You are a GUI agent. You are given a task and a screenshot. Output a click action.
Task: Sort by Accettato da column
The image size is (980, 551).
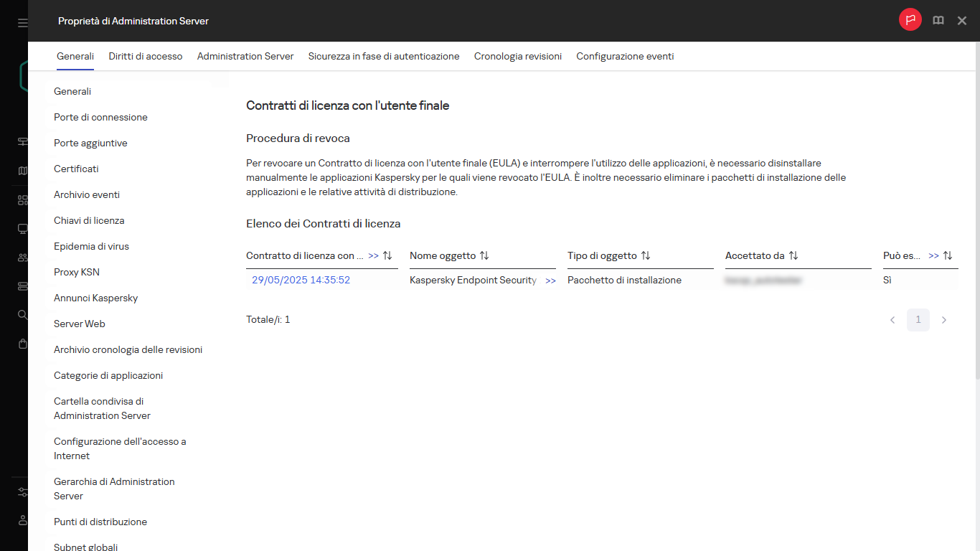793,256
